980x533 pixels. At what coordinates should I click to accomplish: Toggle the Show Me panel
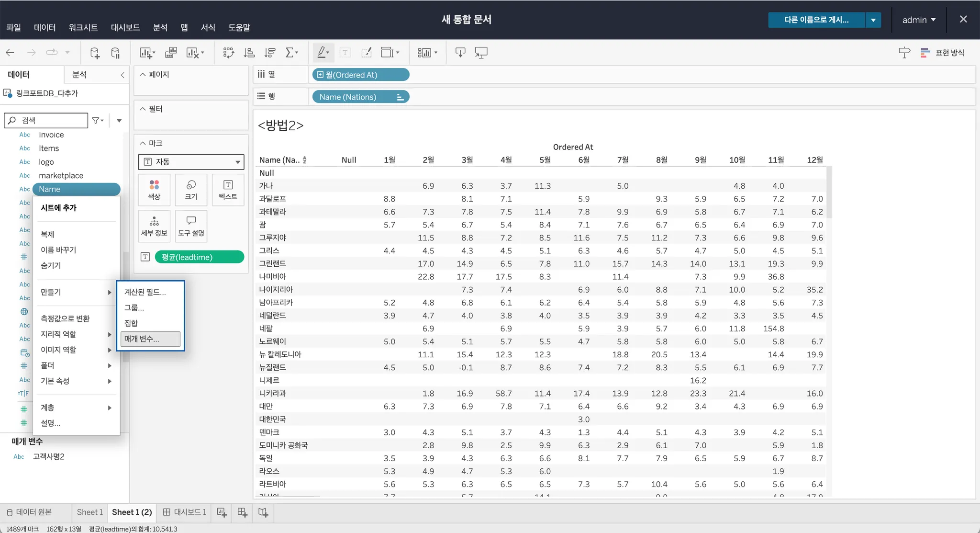pos(942,53)
